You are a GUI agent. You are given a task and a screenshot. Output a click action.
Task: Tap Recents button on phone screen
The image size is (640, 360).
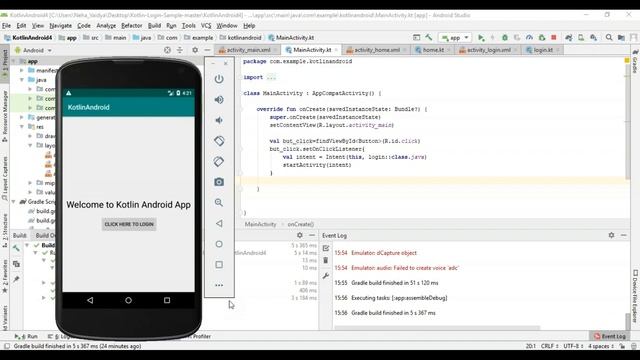(167, 300)
